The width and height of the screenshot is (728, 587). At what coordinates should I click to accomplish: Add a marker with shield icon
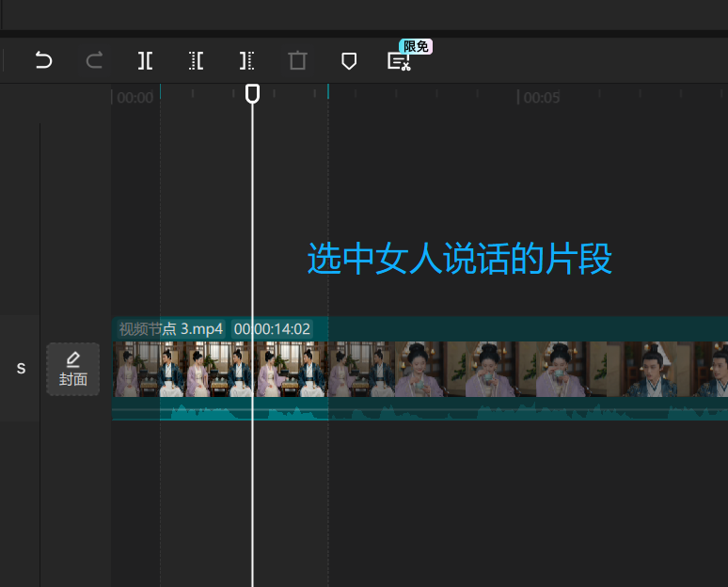click(349, 61)
